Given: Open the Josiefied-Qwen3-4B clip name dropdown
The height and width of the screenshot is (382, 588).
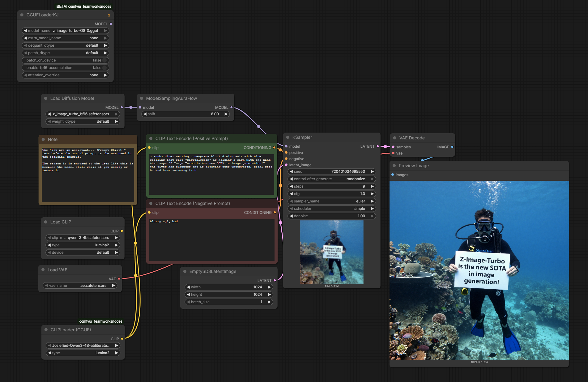Looking at the screenshot, I should pyautogui.click(x=83, y=346).
